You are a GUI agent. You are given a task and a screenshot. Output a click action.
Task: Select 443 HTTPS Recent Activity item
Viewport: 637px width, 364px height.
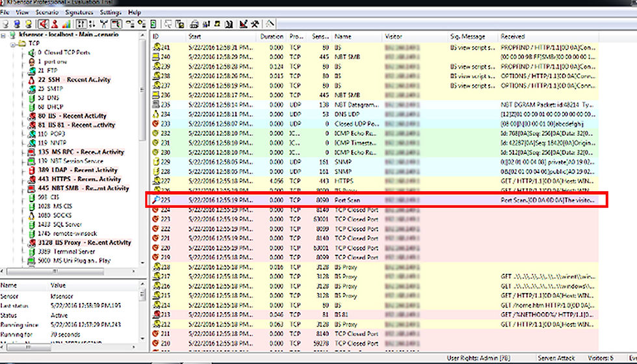pyautogui.click(x=79, y=179)
